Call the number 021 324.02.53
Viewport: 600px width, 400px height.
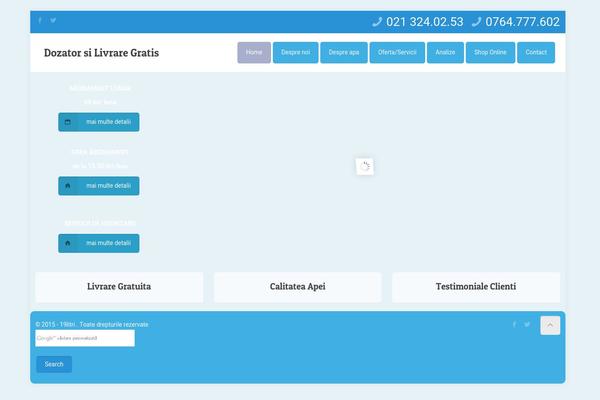pos(424,22)
